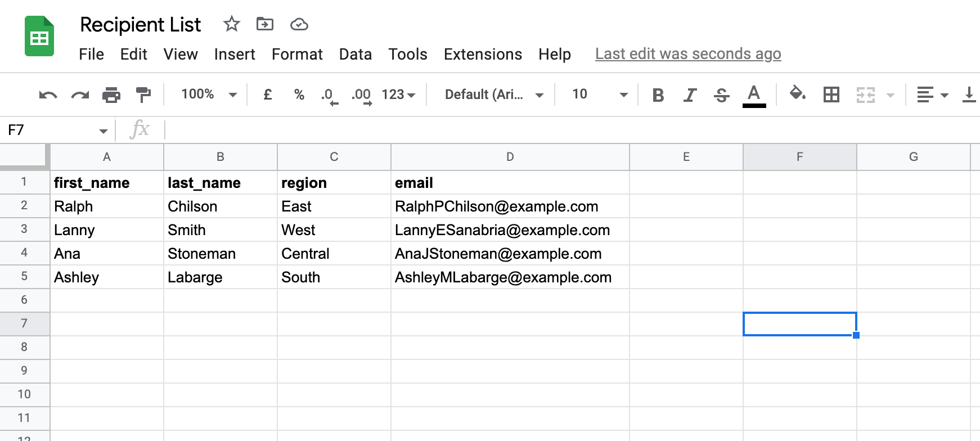Check cloud save status icon
The image size is (980, 441).
(x=299, y=24)
